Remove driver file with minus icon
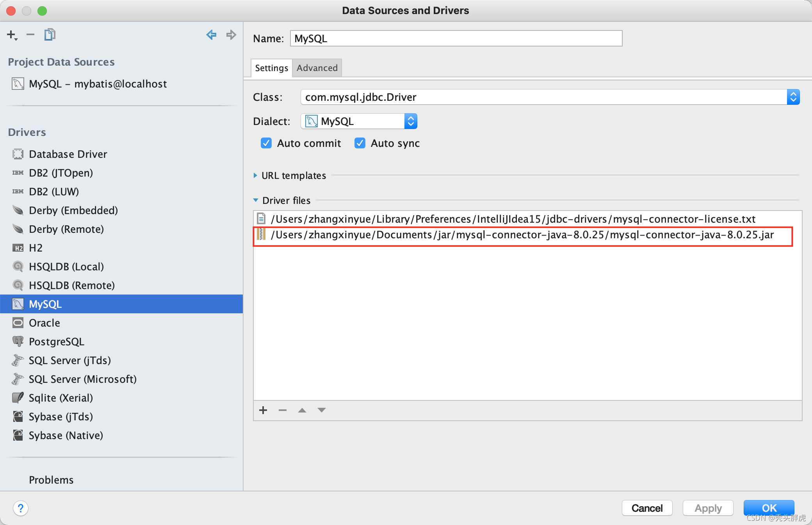The image size is (812, 525). pos(283,410)
